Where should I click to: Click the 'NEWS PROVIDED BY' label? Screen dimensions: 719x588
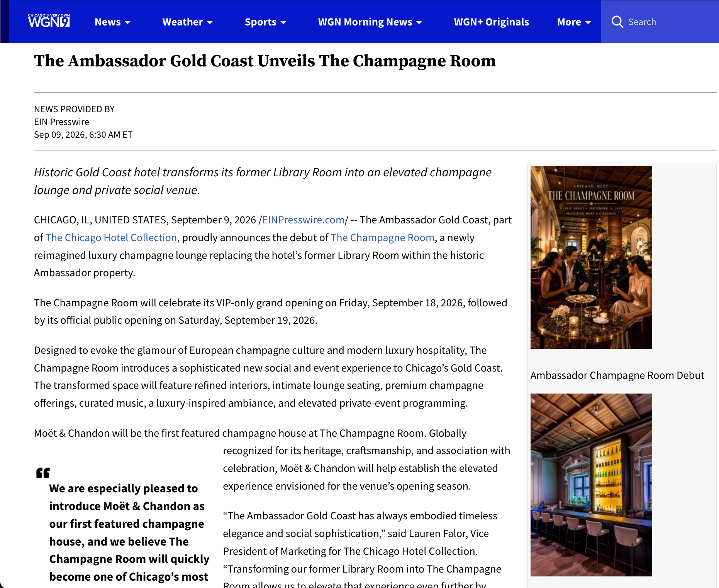pos(74,109)
